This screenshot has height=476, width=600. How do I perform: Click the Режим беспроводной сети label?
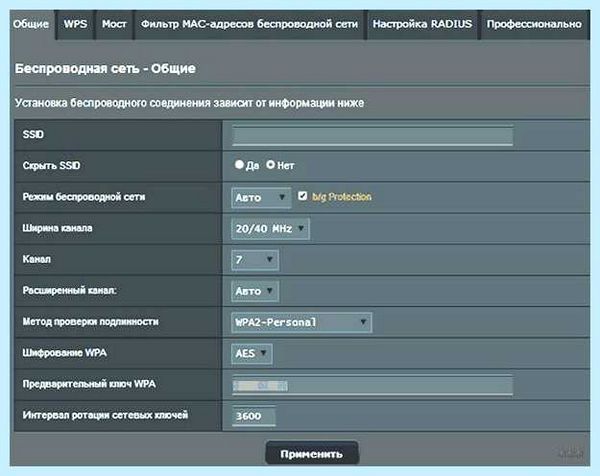(x=84, y=197)
